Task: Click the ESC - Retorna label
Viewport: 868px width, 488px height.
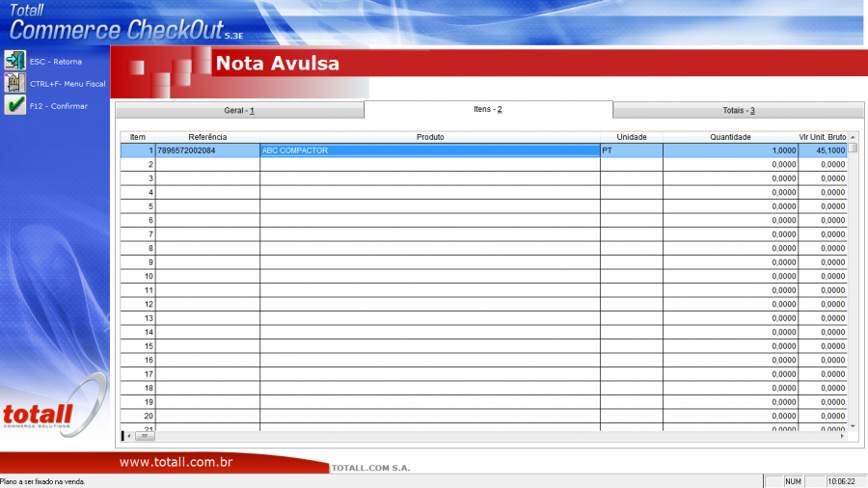Action: pos(56,62)
